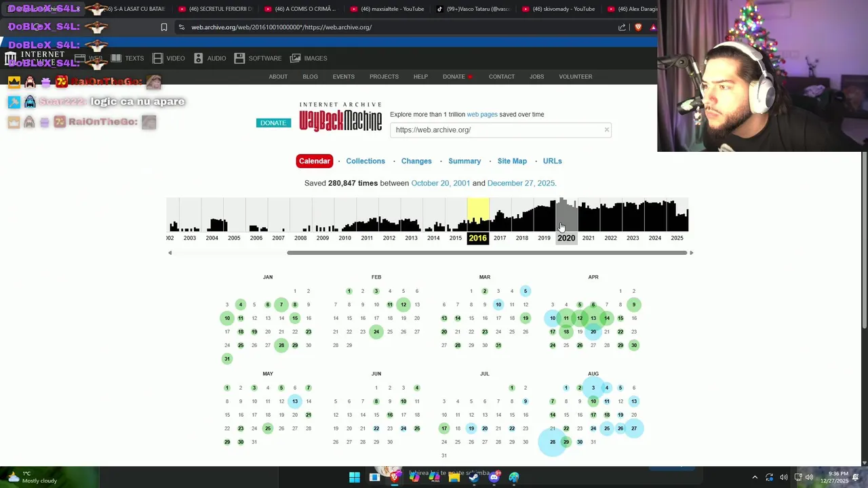The image size is (868, 488).
Task: Open the ABOUT menu item
Action: [278, 77]
